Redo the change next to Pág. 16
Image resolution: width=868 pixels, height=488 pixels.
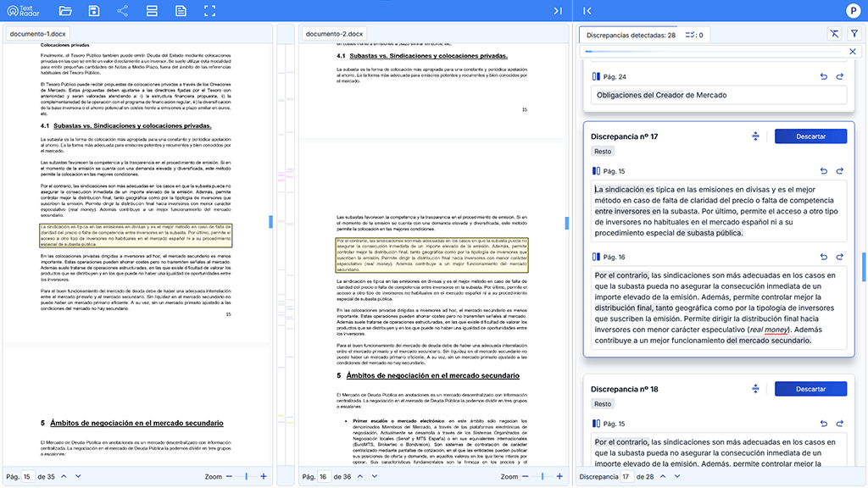839,257
